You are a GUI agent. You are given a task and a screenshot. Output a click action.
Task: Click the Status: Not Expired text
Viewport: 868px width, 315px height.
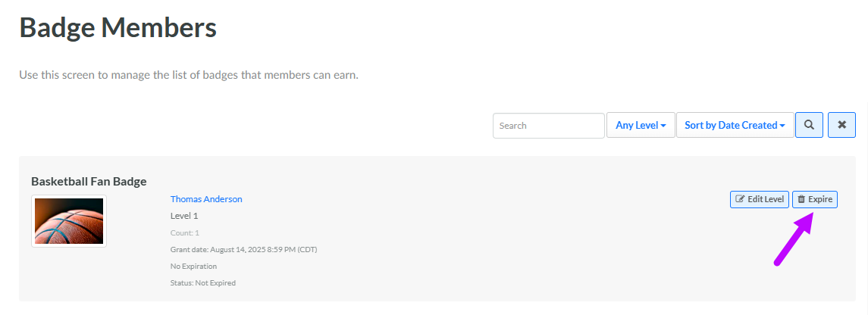coord(203,283)
